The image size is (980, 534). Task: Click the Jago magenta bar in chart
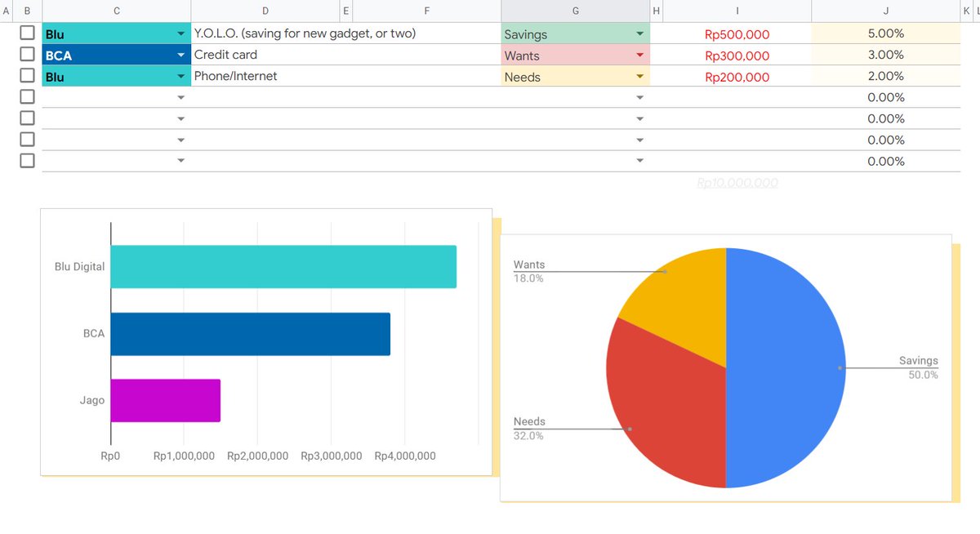166,400
